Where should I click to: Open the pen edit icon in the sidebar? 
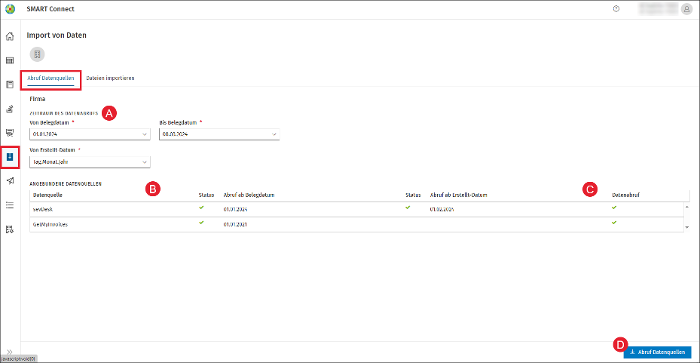point(10,108)
